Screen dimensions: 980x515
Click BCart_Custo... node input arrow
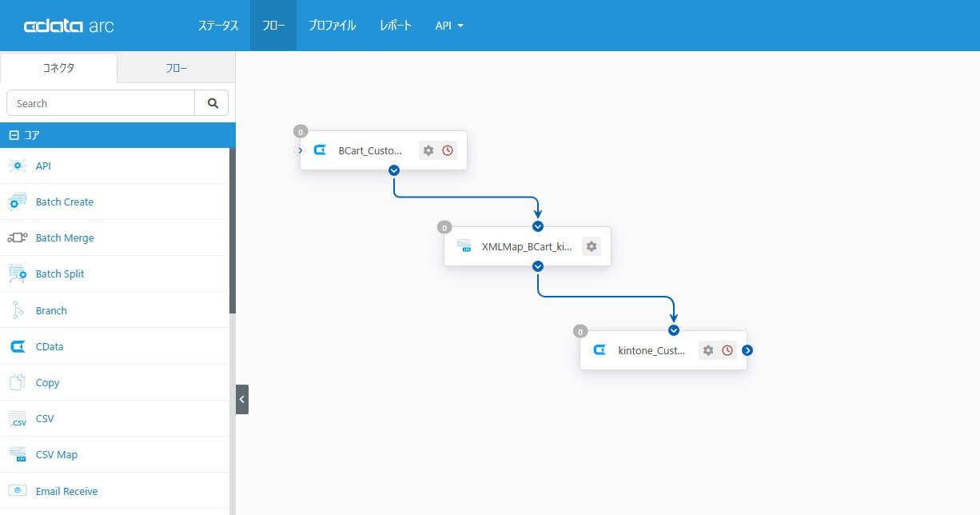pyautogui.click(x=300, y=150)
